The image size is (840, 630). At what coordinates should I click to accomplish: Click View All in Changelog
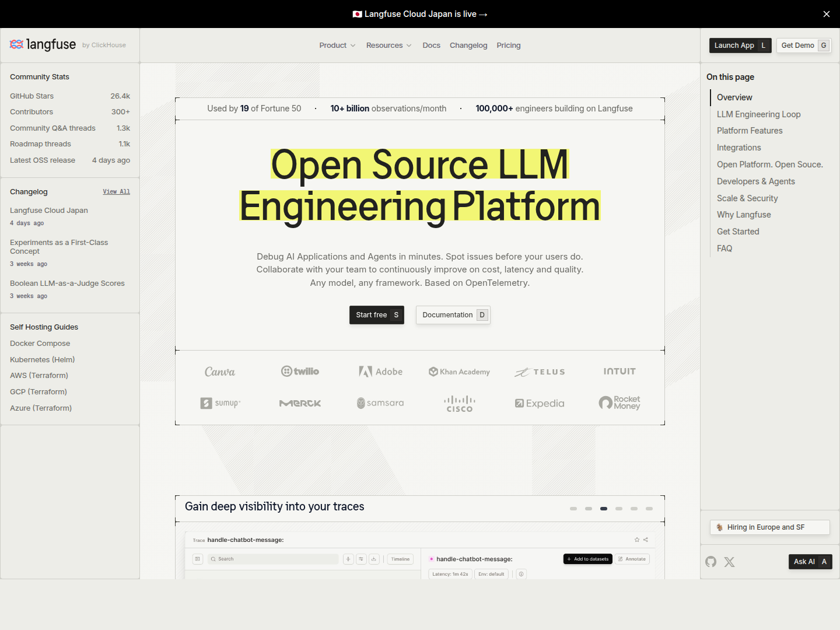pos(117,191)
